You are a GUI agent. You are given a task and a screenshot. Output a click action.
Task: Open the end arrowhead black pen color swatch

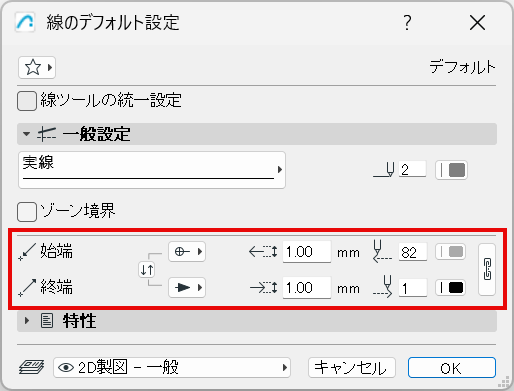point(451,288)
